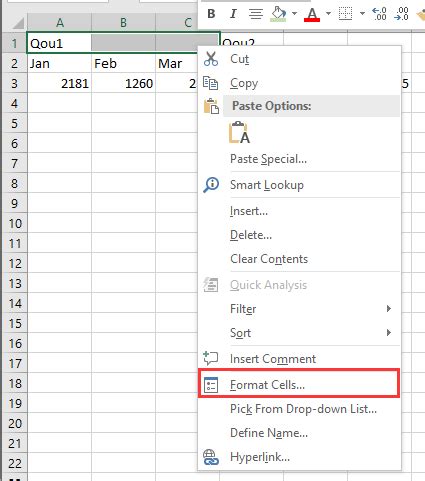425x481 pixels.
Task: Open Borders dropdown arrow
Action: pos(362,14)
